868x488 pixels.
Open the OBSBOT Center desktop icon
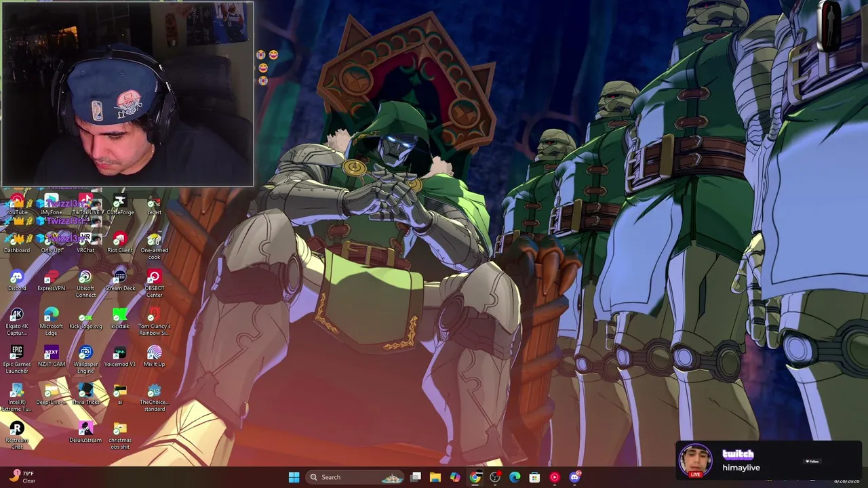tap(154, 283)
